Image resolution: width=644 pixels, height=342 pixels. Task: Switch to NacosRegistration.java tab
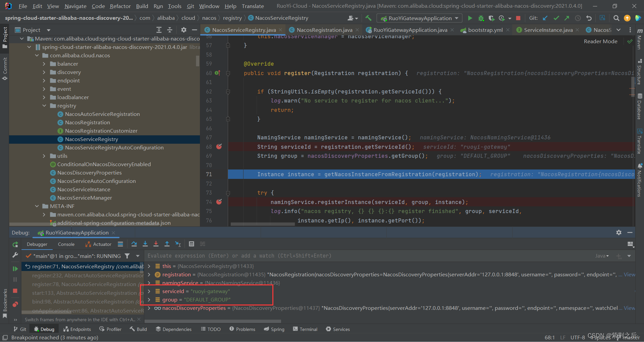coord(324,30)
